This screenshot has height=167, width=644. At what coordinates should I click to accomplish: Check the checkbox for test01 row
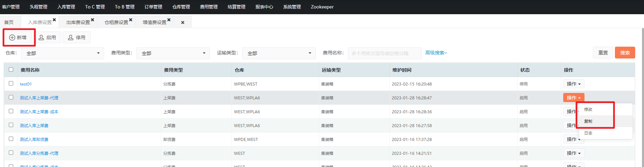coord(11,83)
